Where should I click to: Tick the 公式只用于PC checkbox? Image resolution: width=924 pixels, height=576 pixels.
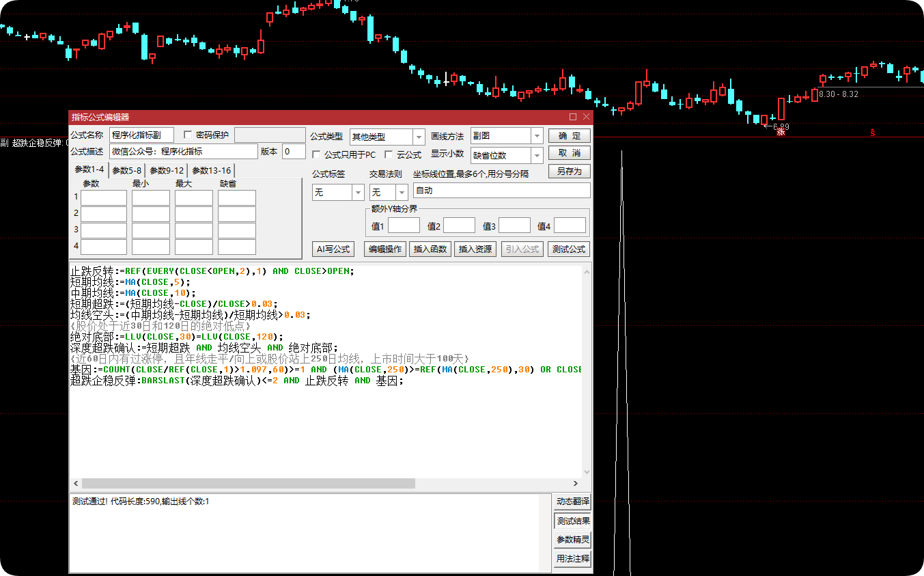pyautogui.click(x=316, y=155)
